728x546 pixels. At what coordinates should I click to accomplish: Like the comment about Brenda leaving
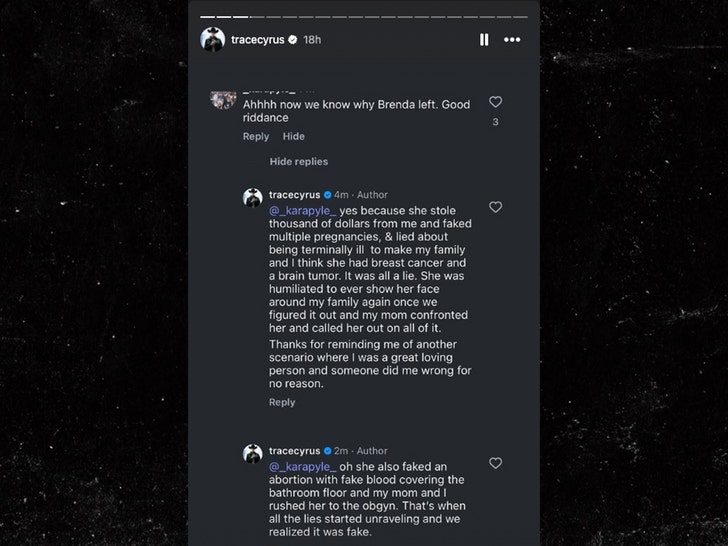[x=495, y=102]
